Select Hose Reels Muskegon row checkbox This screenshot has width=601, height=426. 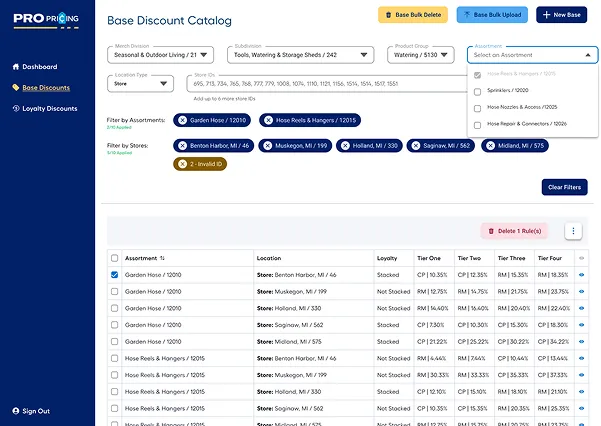115,375
